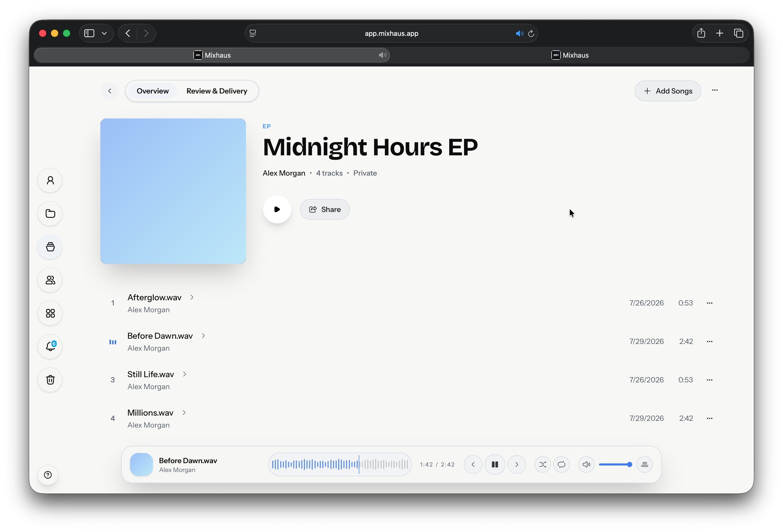Open the apps grid icon in sidebar
Screen dimensions: 783x532
point(50,314)
